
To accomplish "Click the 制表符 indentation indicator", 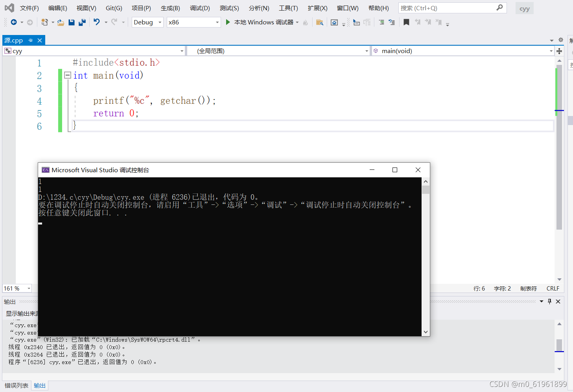I will (528, 288).
